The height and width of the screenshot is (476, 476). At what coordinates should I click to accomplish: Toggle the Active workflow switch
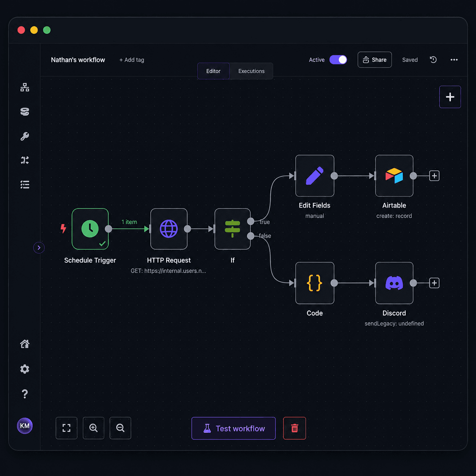pyautogui.click(x=338, y=60)
